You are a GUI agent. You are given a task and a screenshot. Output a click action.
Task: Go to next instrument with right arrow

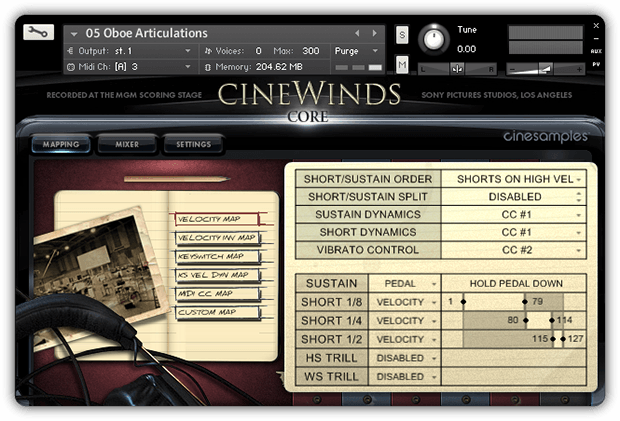374,34
